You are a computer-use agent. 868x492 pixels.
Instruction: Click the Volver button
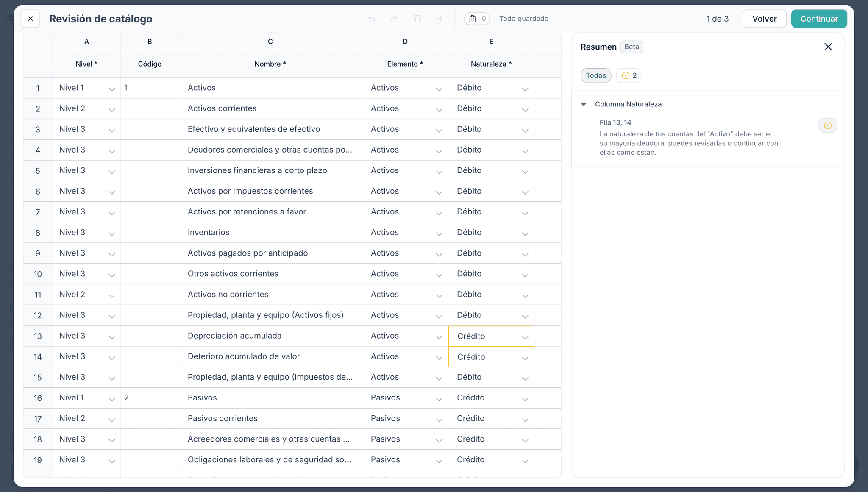764,19
